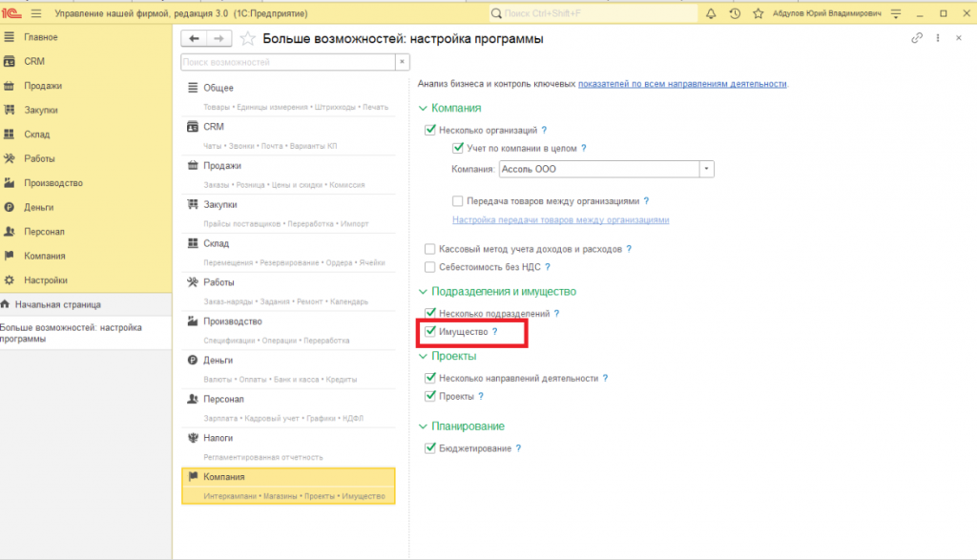Open the history clock icon
Image resolution: width=977 pixels, height=560 pixels.
tap(735, 13)
